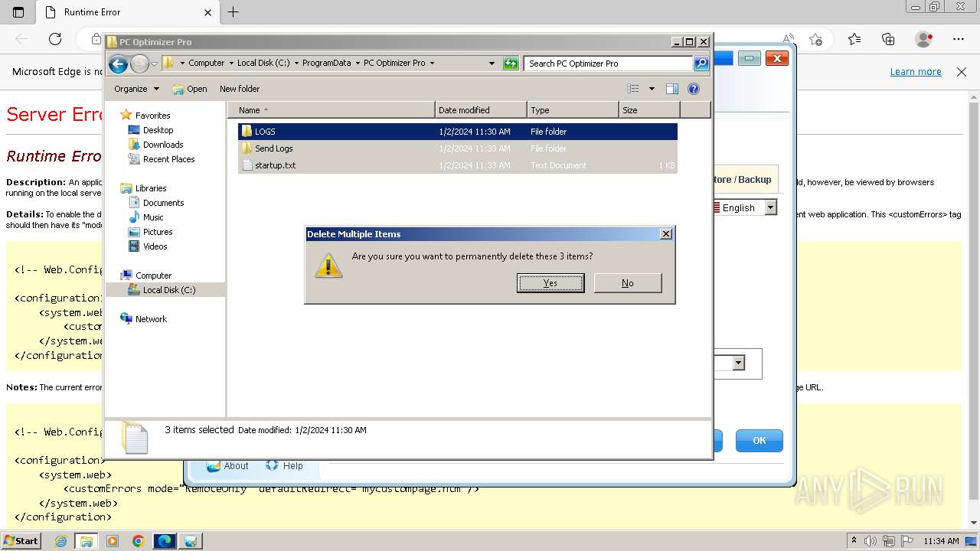Toggle the preview pane icon
This screenshot has height=551, width=980.
[672, 89]
